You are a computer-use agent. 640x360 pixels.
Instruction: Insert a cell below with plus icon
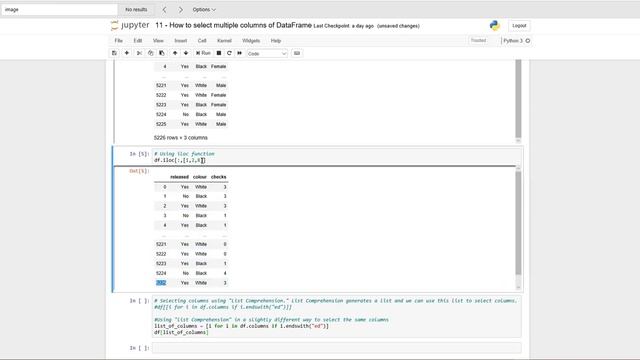(127, 53)
